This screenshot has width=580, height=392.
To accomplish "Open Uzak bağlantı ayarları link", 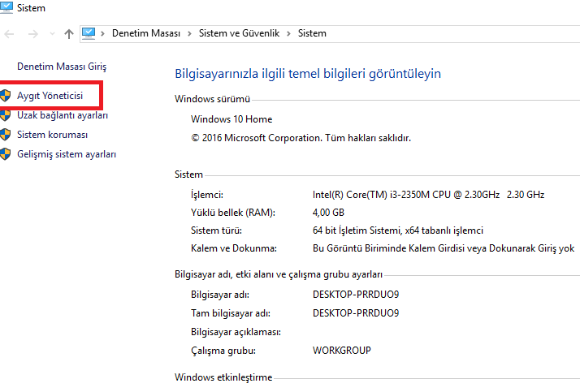I will coord(63,115).
